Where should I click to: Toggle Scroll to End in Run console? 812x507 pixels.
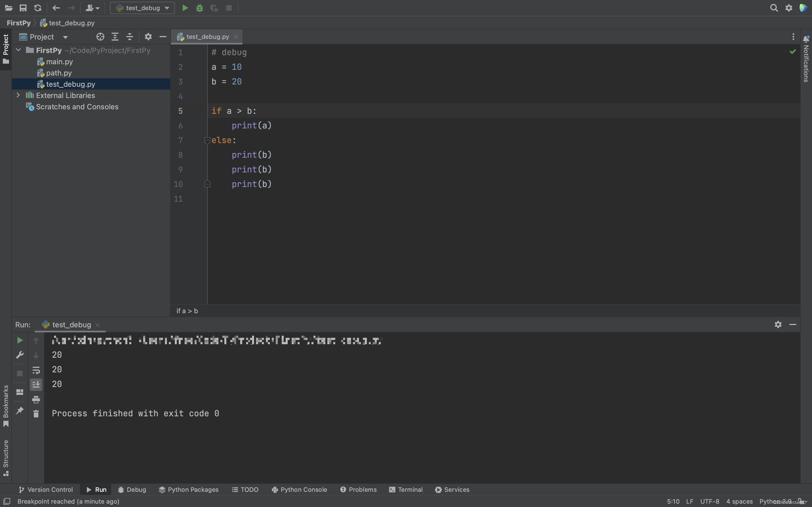click(x=36, y=384)
